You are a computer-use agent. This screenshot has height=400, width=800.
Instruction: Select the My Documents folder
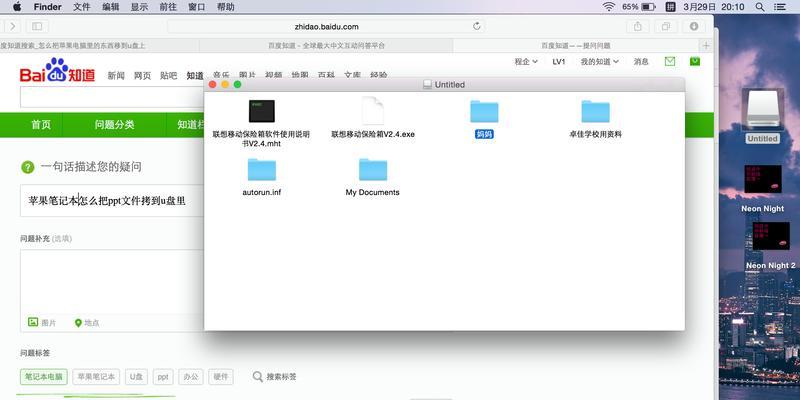[x=373, y=177]
